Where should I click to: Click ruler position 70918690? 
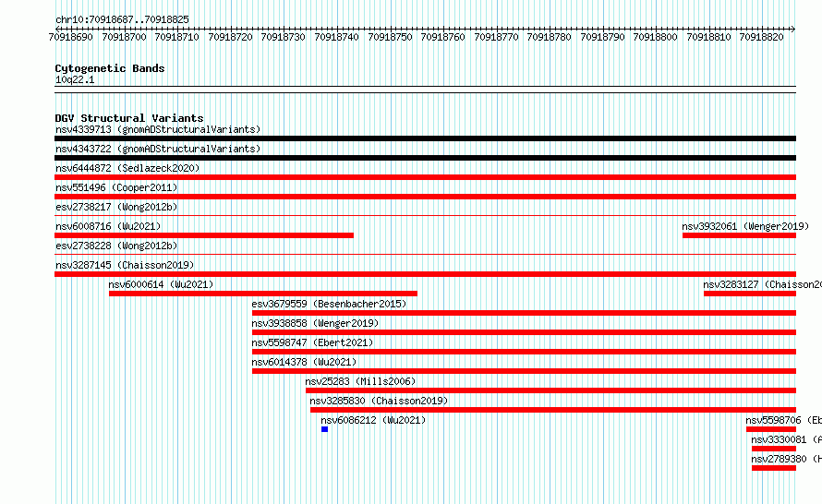pyautogui.click(x=70, y=37)
